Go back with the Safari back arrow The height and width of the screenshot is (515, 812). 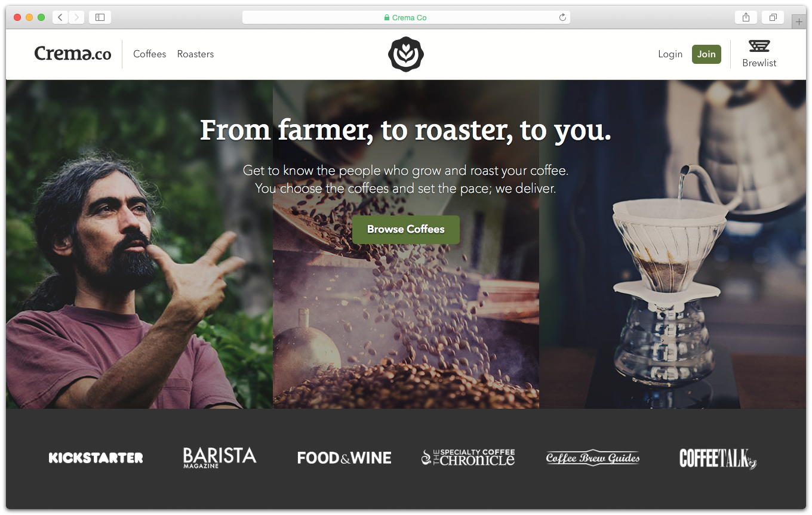(x=60, y=17)
